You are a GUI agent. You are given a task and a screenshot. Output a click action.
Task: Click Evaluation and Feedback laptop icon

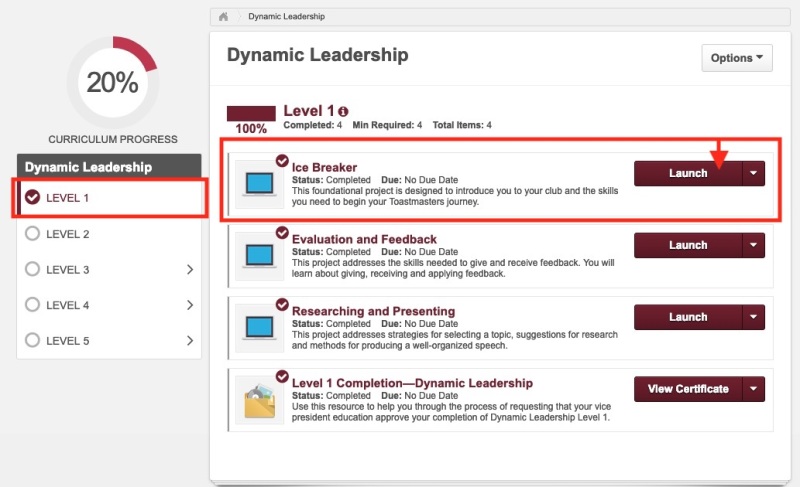(x=259, y=256)
